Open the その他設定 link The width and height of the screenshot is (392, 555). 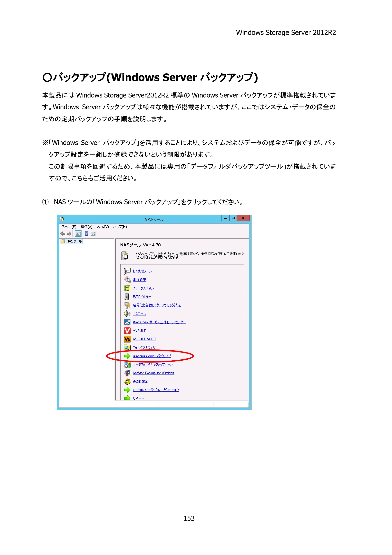pos(140,381)
